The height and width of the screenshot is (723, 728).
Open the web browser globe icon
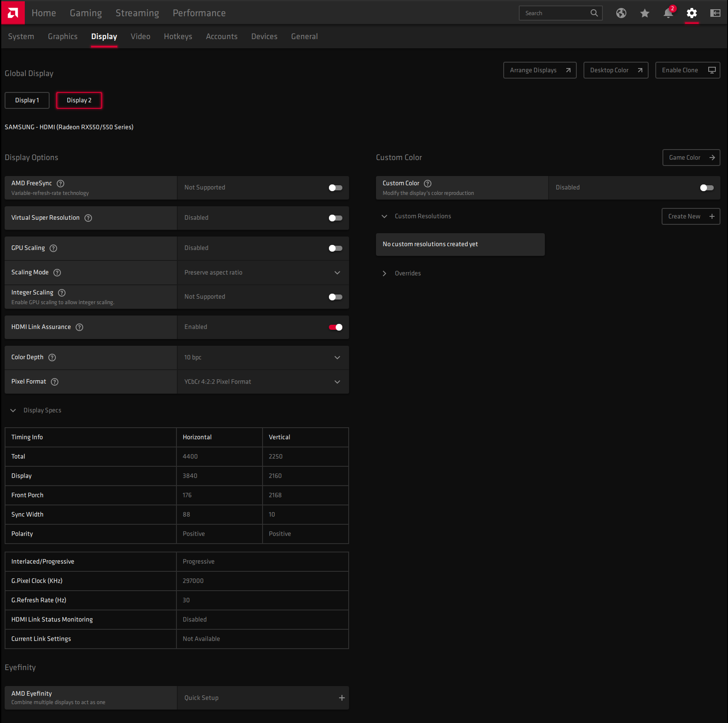(621, 13)
